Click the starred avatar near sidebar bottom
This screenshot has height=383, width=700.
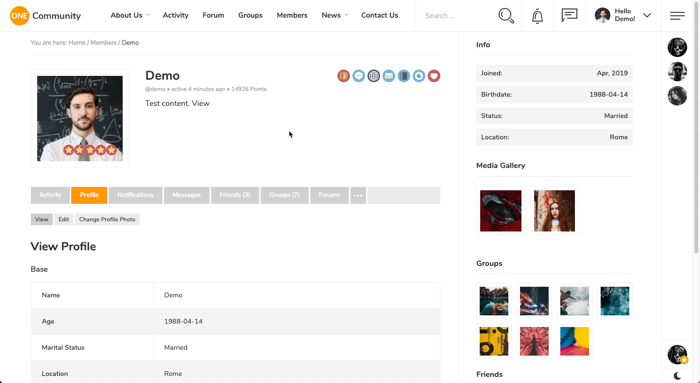pyautogui.click(x=677, y=354)
